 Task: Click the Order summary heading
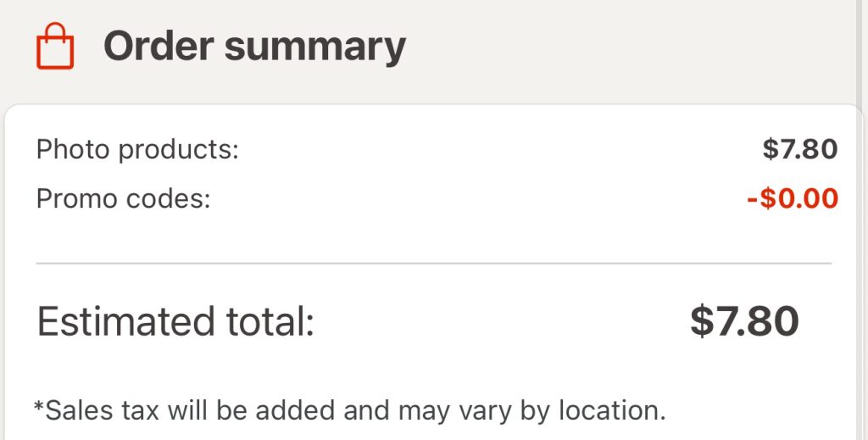point(254,47)
